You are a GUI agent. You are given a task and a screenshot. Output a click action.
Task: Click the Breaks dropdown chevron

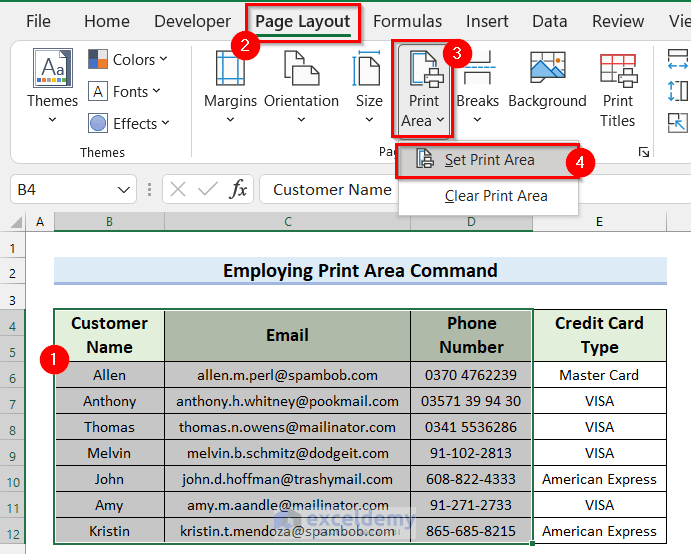point(477,119)
